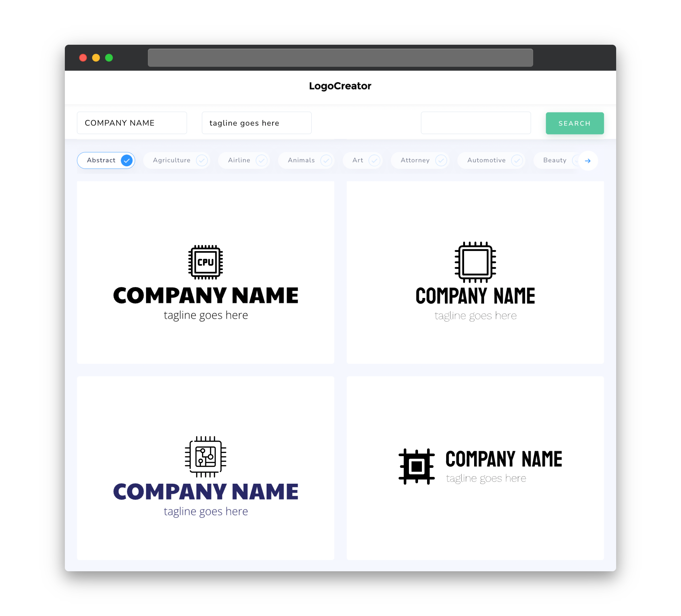This screenshot has width=681, height=616.
Task: Click the right arrow to scroll categories
Action: click(587, 160)
